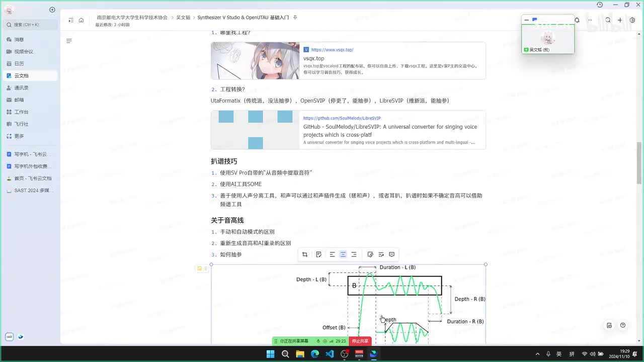The image size is (644, 362).
Task: Go to 日历 calendar
Action: coord(29,64)
